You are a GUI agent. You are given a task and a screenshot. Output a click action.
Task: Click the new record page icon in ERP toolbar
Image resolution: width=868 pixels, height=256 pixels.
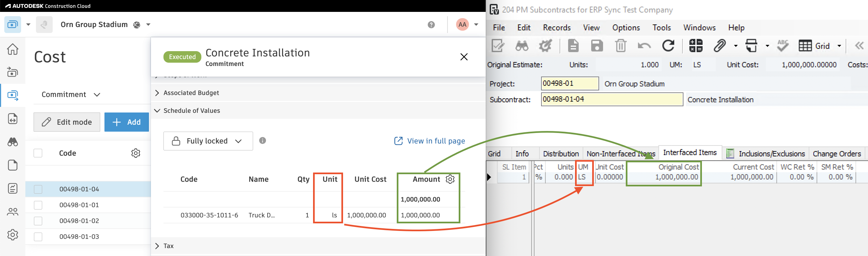[x=573, y=46]
